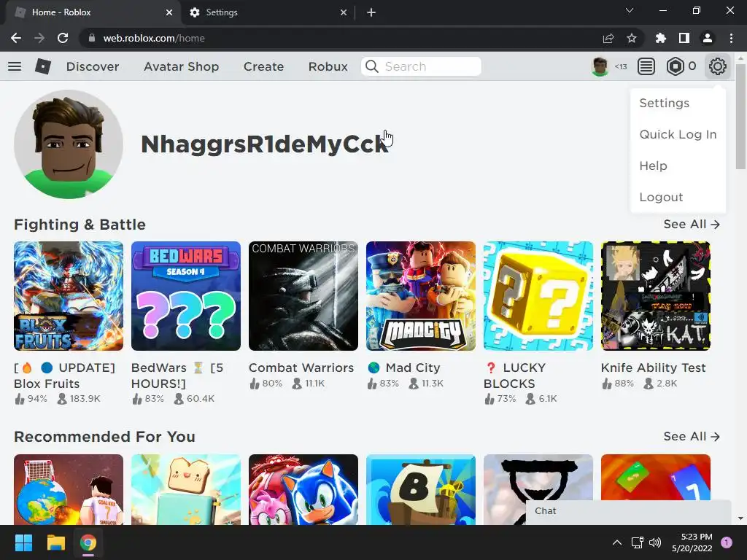Share this page using the share icon
Viewport: 747px width, 560px height.
608,38
